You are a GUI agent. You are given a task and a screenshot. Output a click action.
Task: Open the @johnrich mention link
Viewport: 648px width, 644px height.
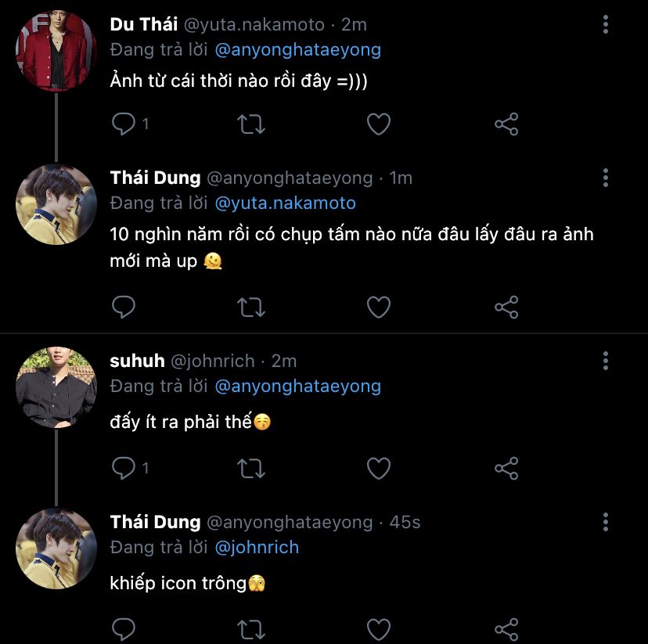point(257,547)
